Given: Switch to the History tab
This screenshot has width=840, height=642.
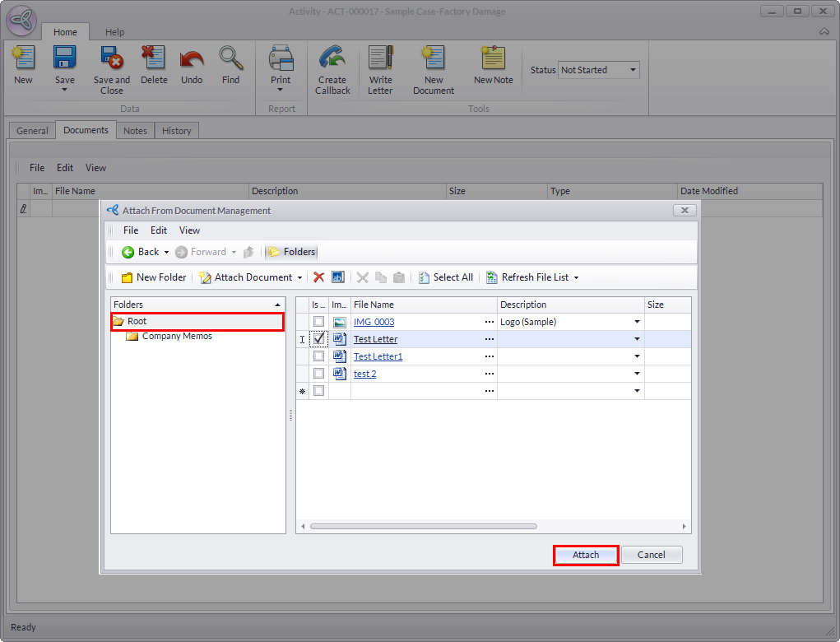Looking at the screenshot, I should tap(176, 131).
